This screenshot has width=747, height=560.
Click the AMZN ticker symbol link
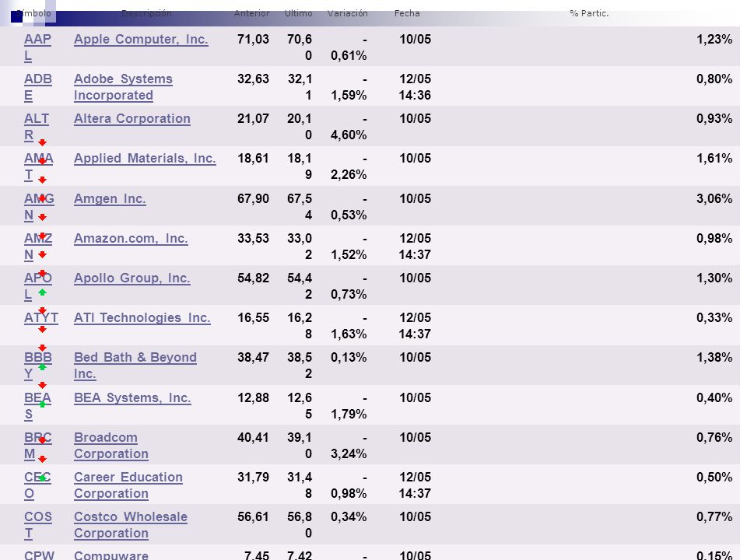click(38, 247)
